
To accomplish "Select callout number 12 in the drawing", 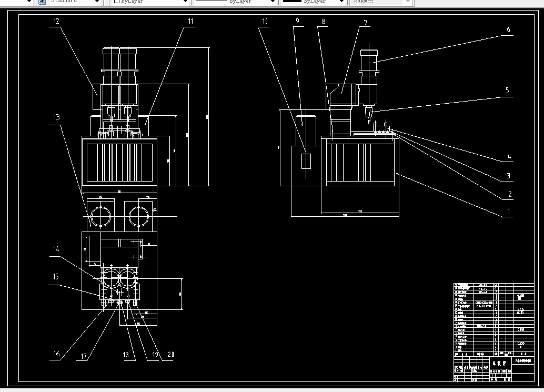I will pyautogui.click(x=56, y=21).
